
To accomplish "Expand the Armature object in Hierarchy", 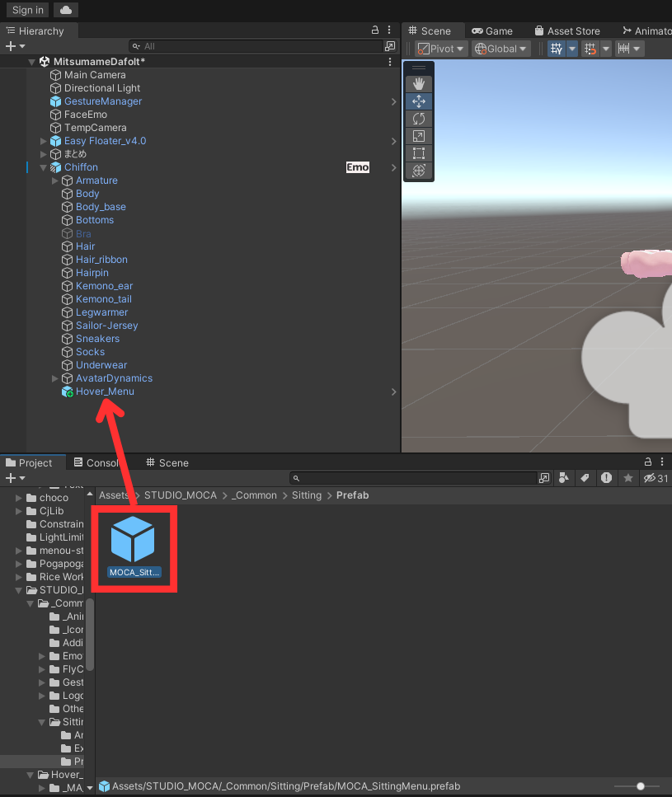I will (x=55, y=180).
